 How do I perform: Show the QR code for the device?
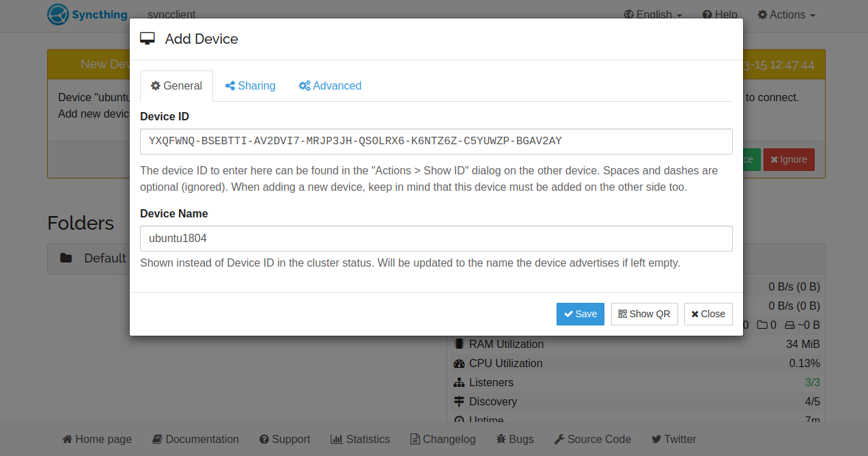pyautogui.click(x=644, y=314)
